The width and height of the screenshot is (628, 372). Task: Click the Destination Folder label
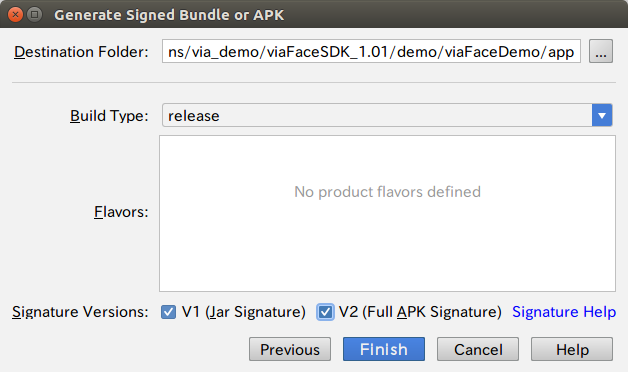pyautogui.click(x=81, y=52)
